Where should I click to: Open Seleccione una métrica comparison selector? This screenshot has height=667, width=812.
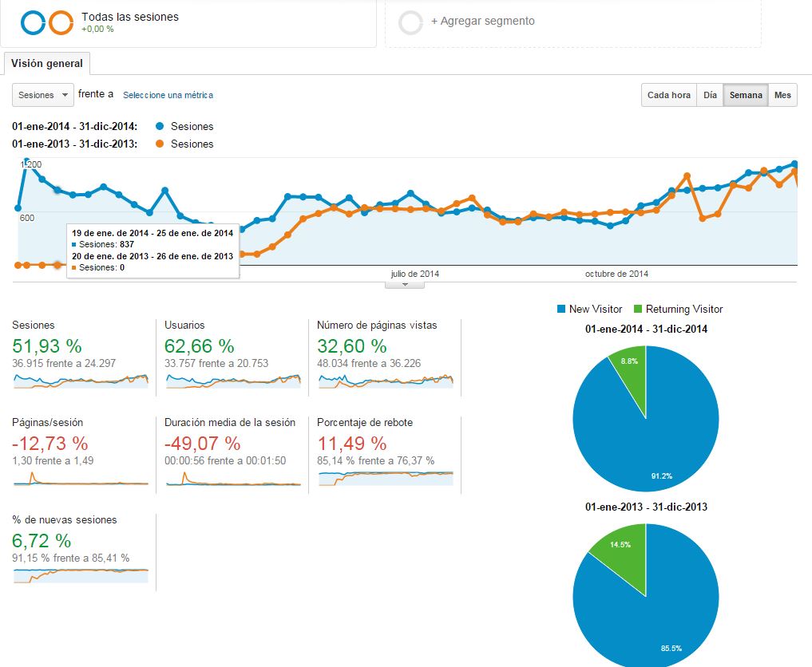coord(168,95)
